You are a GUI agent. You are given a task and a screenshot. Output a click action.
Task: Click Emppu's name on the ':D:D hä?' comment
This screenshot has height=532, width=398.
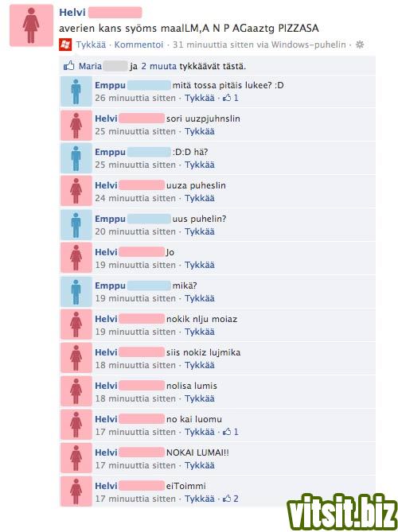coord(110,153)
